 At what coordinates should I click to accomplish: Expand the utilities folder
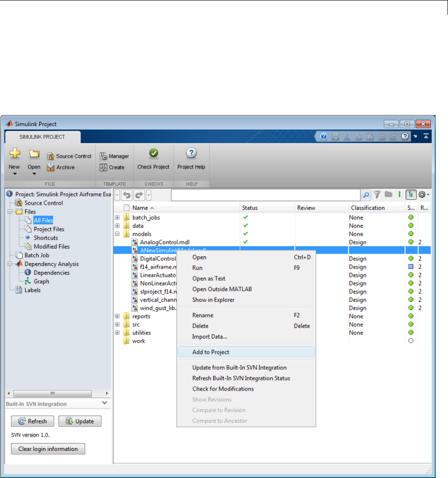[x=117, y=333]
